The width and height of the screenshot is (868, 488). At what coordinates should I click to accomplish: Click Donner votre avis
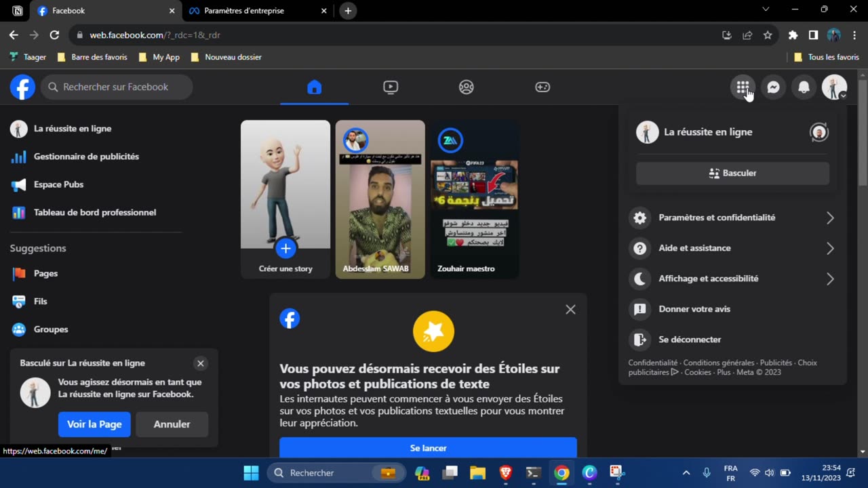point(732,309)
